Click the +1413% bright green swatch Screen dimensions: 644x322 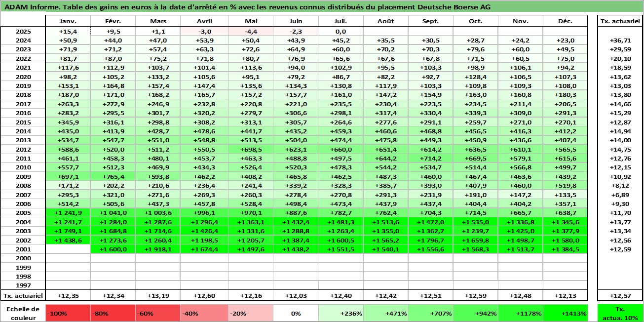click(x=566, y=313)
